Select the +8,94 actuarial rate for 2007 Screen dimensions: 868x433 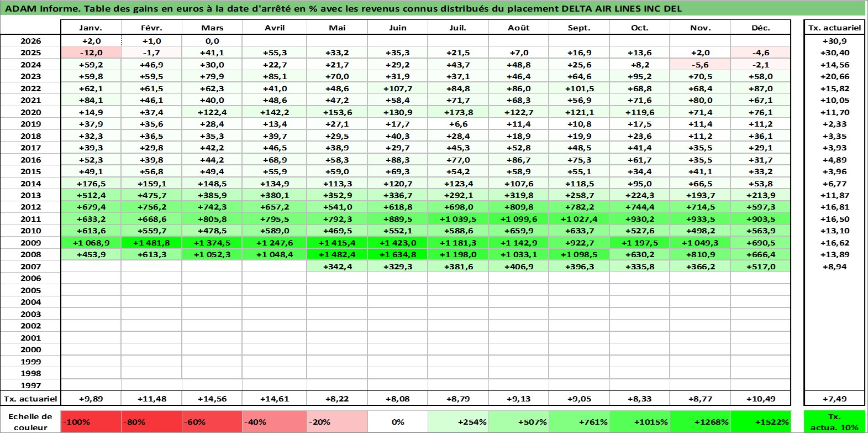(834, 267)
